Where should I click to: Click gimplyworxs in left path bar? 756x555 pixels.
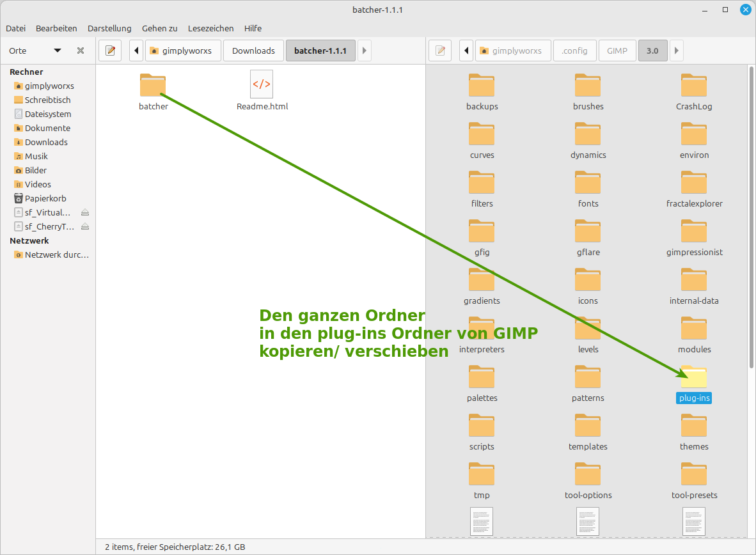tap(182, 51)
